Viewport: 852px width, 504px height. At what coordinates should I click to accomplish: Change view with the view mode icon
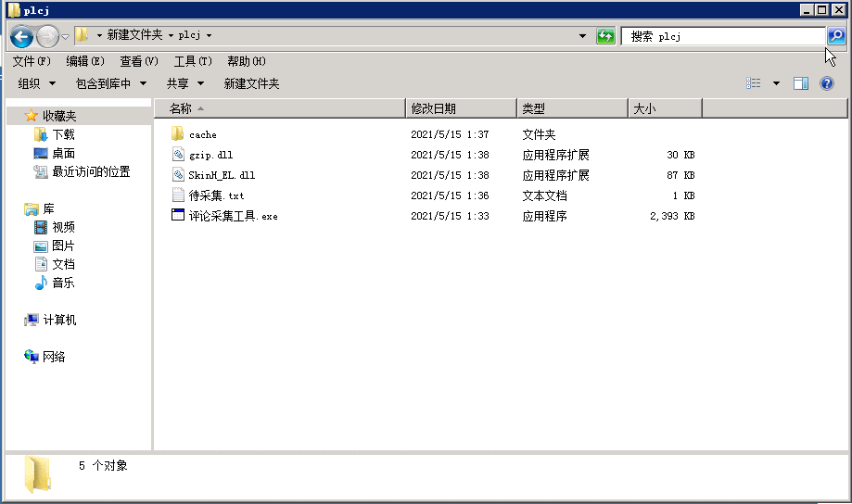(753, 83)
